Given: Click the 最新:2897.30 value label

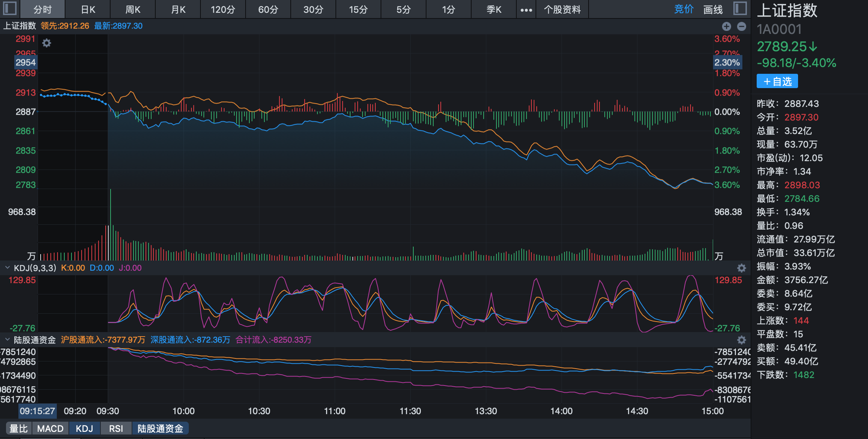Looking at the screenshot, I should [118, 26].
